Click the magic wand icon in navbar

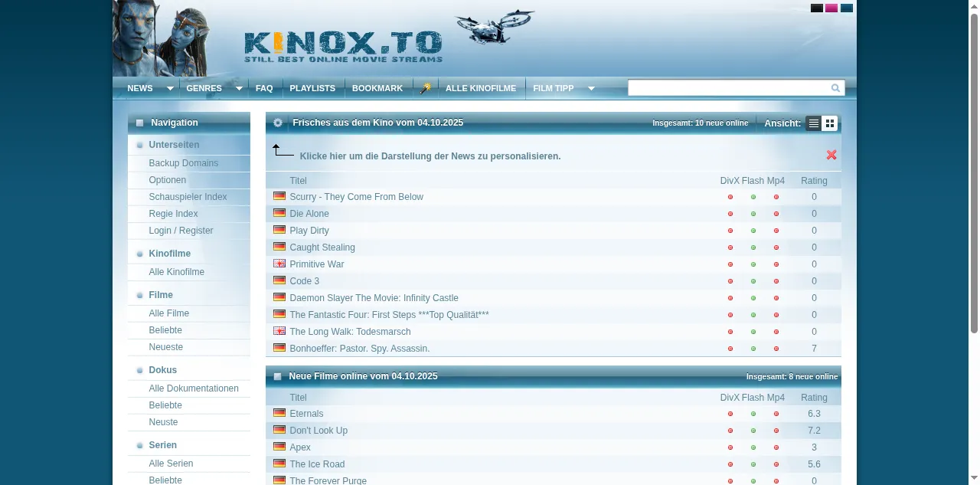(x=426, y=88)
